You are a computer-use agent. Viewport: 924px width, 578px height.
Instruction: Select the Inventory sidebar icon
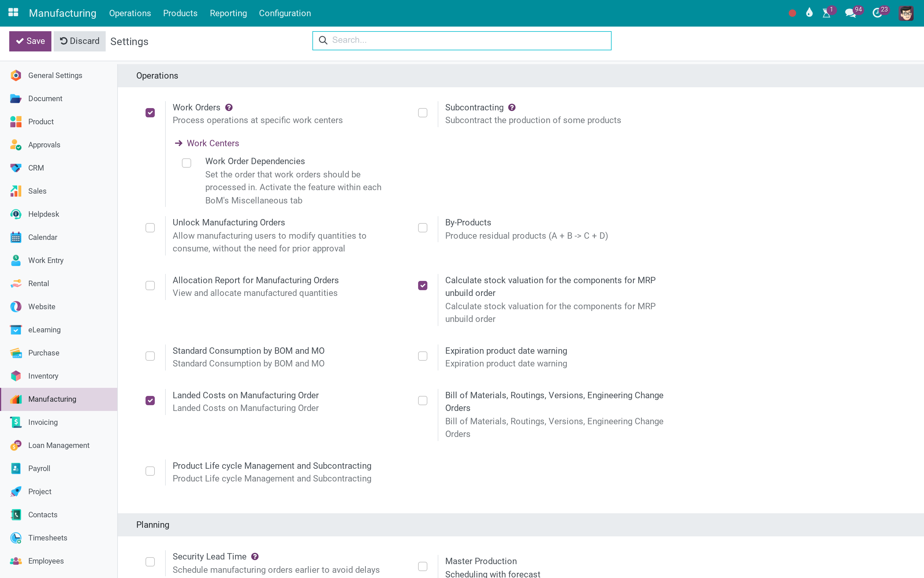coord(16,376)
